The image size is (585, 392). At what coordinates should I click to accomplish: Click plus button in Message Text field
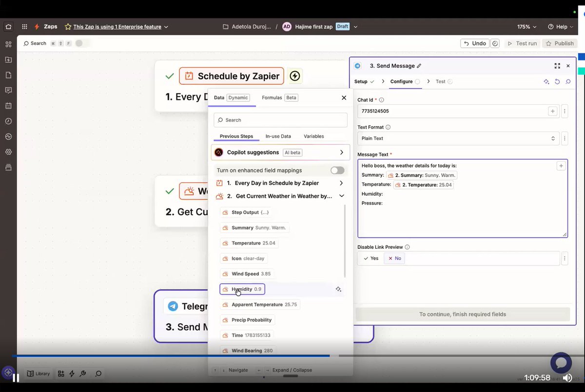point(561,166)
